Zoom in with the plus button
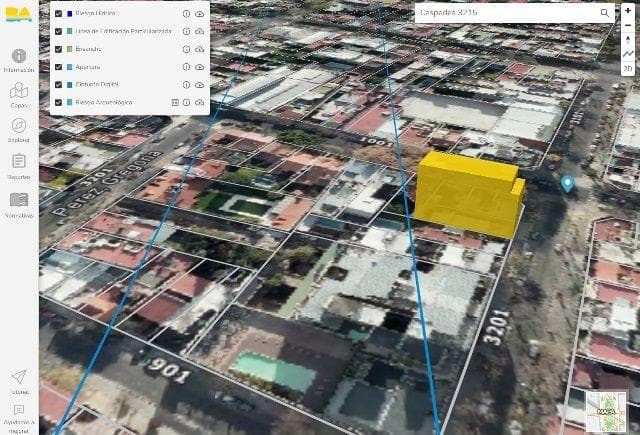The width and height of the screenshot is (640, 435). [628, 10]
